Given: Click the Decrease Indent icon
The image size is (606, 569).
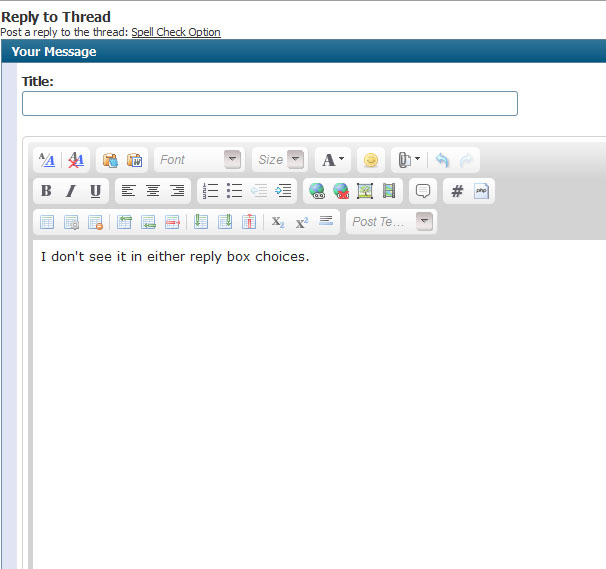Looking at the screenshot, I should tap(259, 191).
